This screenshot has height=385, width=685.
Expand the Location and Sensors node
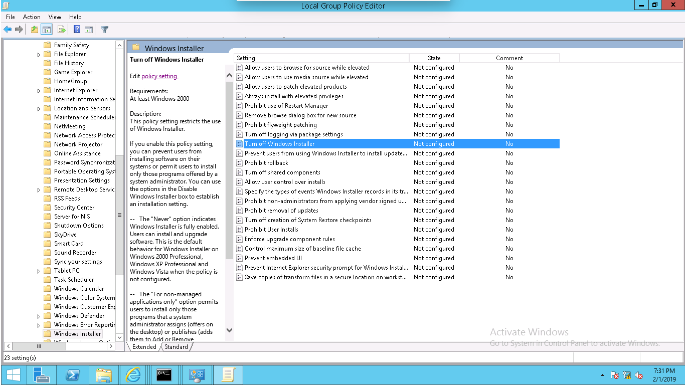(38, 109)
